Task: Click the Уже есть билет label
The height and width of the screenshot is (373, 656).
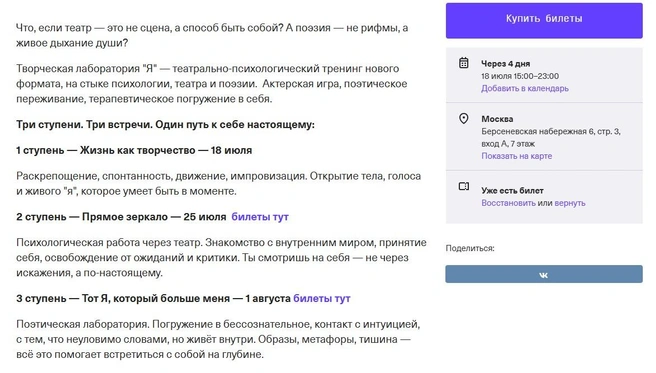Action: coord(512,191)
